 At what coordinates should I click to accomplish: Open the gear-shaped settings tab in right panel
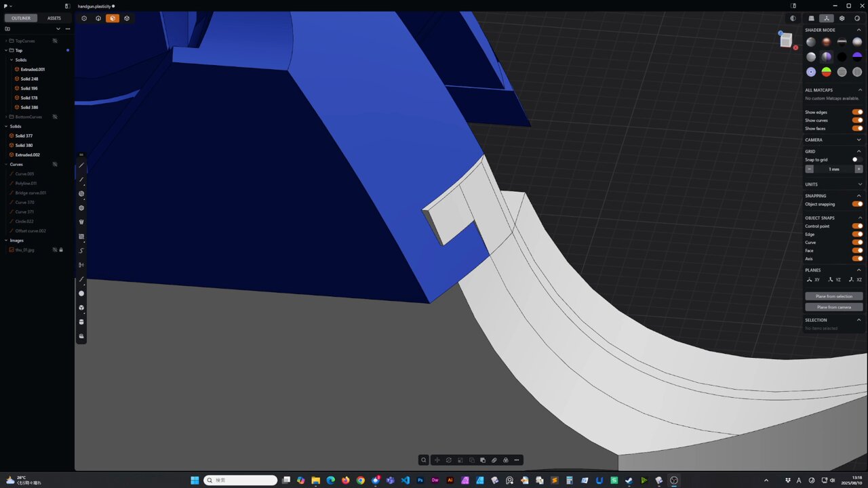click(842, 18)
